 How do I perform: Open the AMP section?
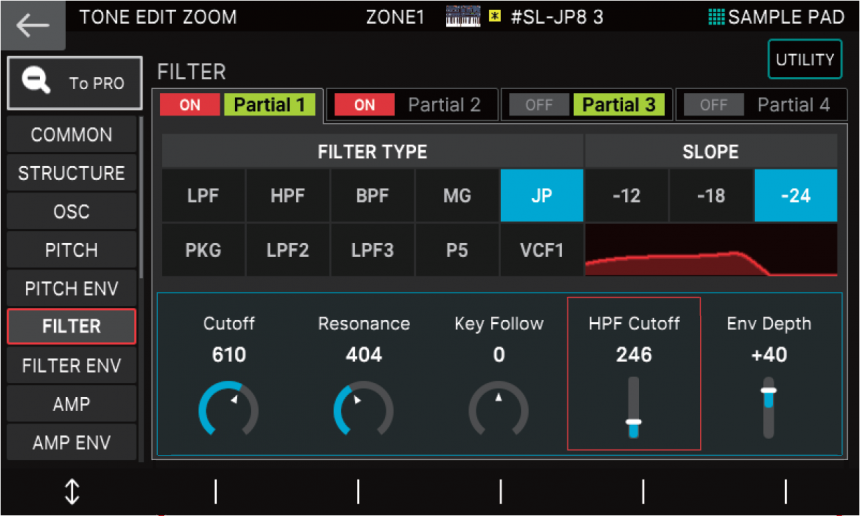click(72, 404)
